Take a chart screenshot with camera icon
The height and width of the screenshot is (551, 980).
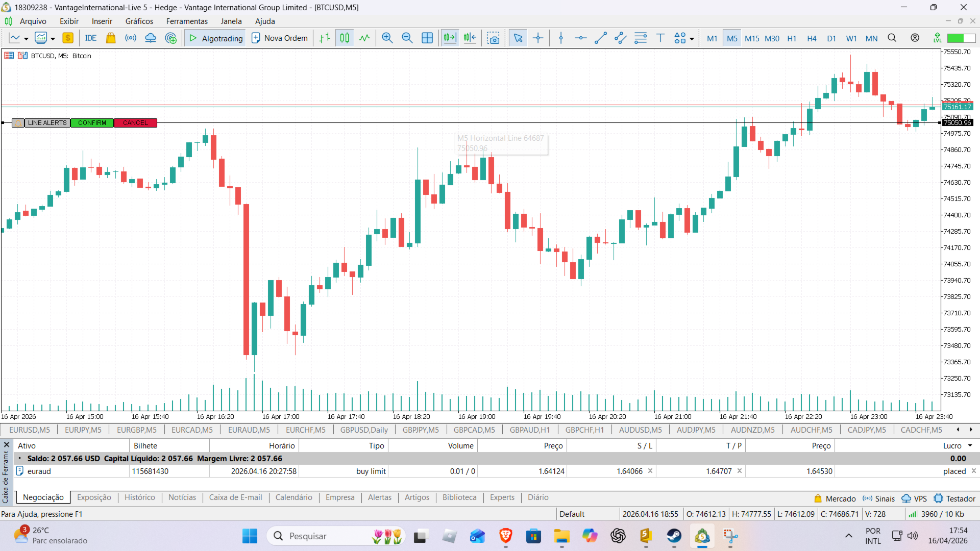pos(493,38)
